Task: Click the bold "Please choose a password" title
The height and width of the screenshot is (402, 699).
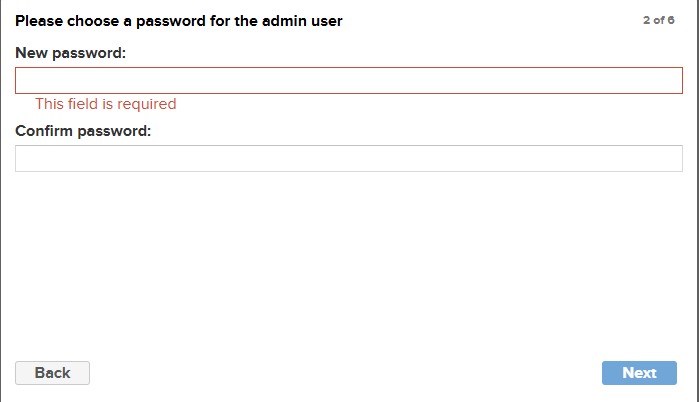Action: pos(179,20)
